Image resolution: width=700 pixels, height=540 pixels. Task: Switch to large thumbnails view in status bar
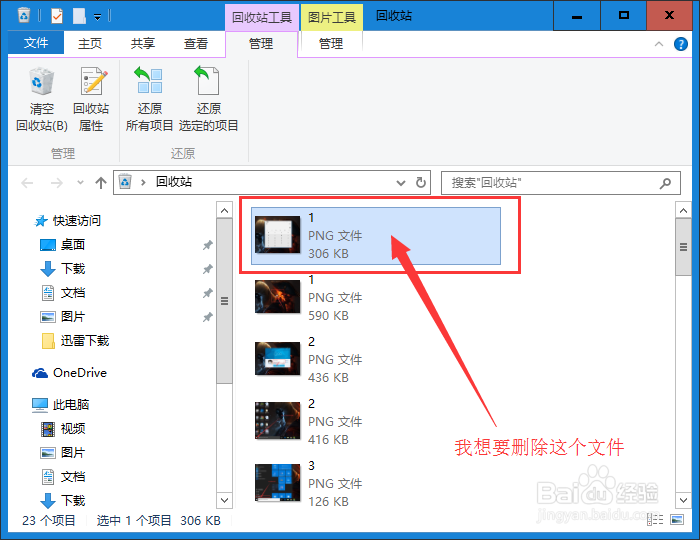pyautogui.click(x=677, y=520)
